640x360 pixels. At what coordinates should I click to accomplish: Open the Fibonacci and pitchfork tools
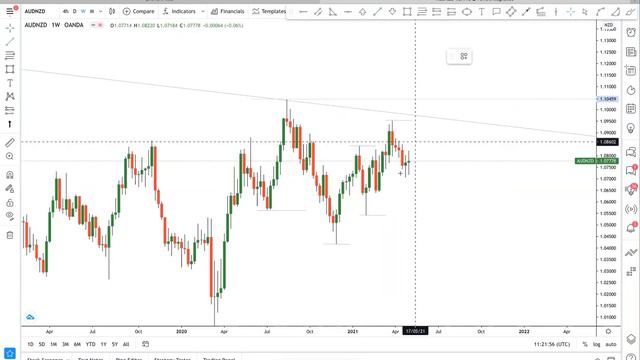(x=10, y=55)
